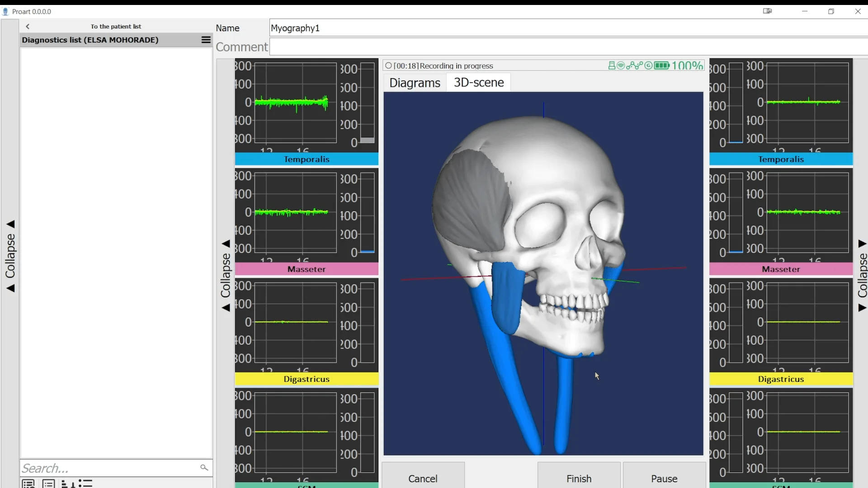
Task: Click the first list-view icon below the search
Action: (x=28, y=483)
